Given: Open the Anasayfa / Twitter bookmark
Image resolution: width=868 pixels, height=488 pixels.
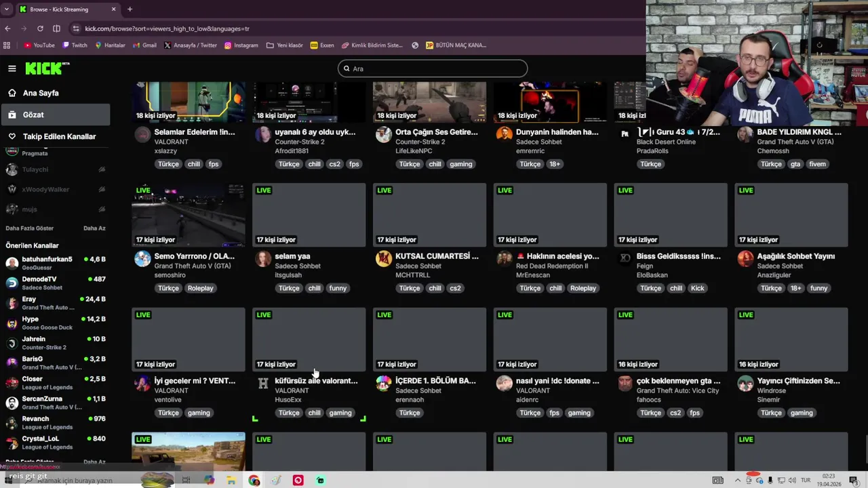Looking at the screenshot, I should point(191,45).
